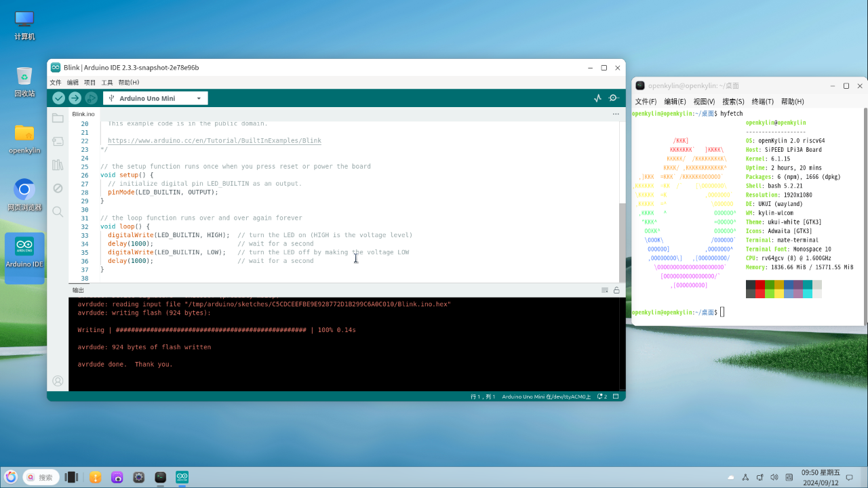
Task: Open the Search sidebar icon
Action: [58, 211]
